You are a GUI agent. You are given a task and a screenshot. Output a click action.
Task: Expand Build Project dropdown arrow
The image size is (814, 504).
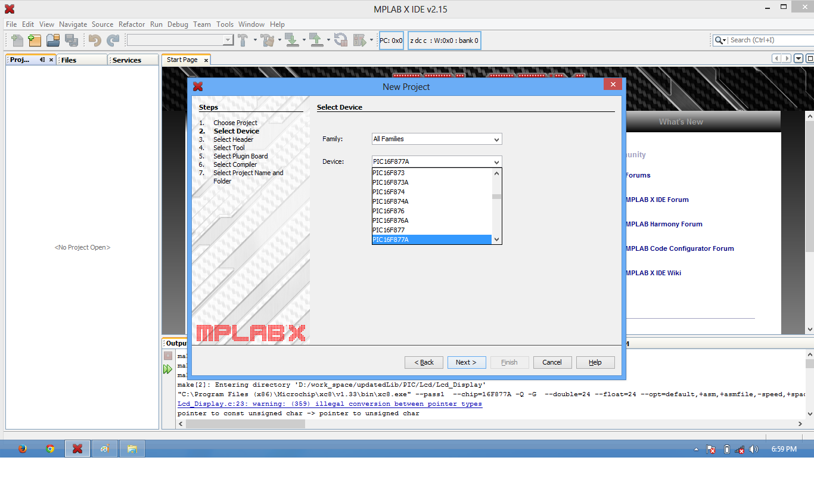click(255, 41)
